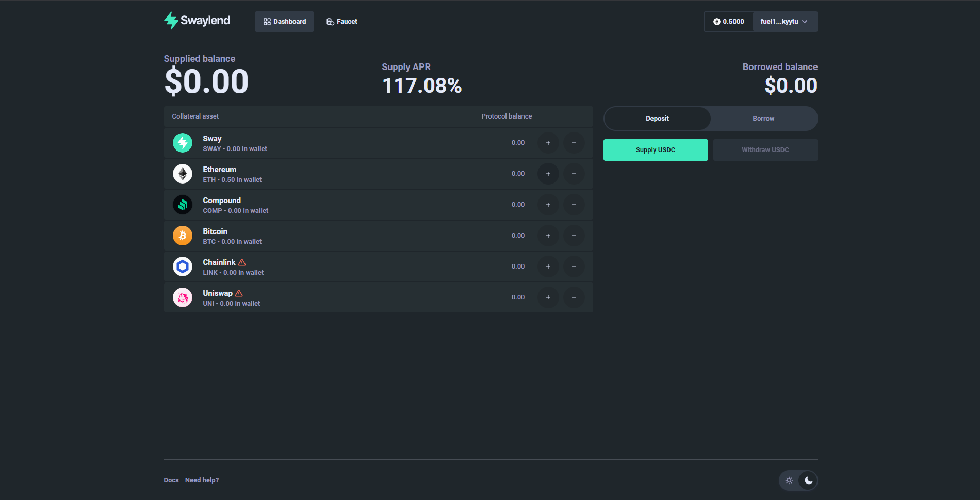Click the 'COMP • 0.00 in wallet' text
Screen dimensions: 980x500
pyautogui.click(x=235, y=211)
